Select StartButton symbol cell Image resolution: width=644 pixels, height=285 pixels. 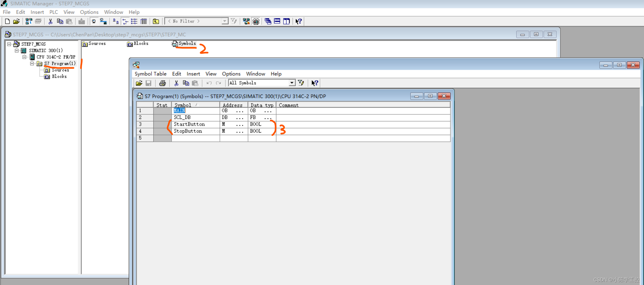[x=196, y=124]
